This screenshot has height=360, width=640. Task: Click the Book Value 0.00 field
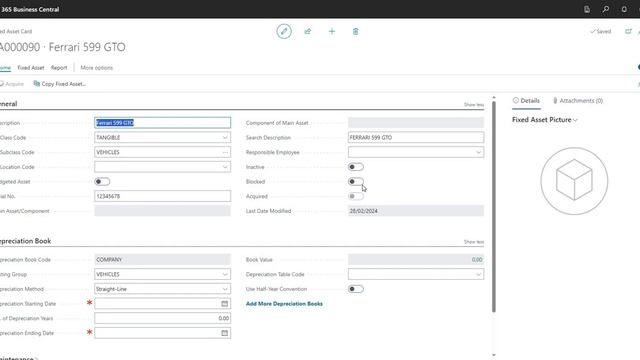[x=416, y=260]
